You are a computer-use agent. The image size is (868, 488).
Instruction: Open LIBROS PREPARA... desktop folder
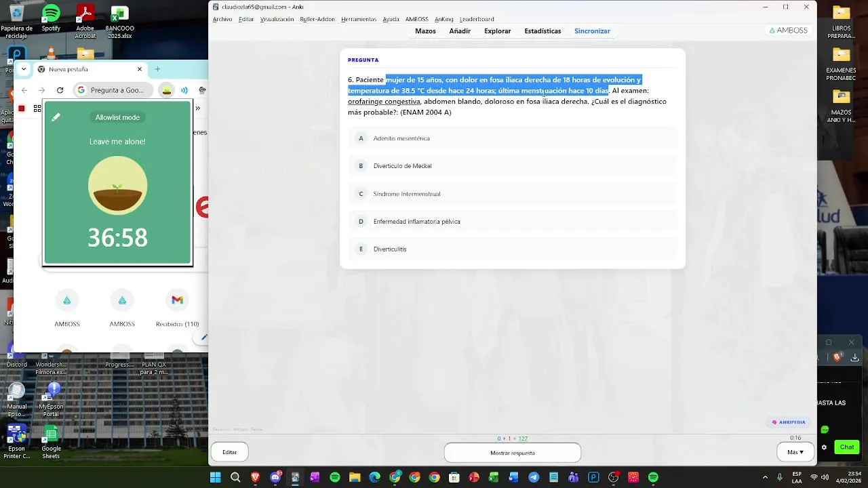[841, 22]
